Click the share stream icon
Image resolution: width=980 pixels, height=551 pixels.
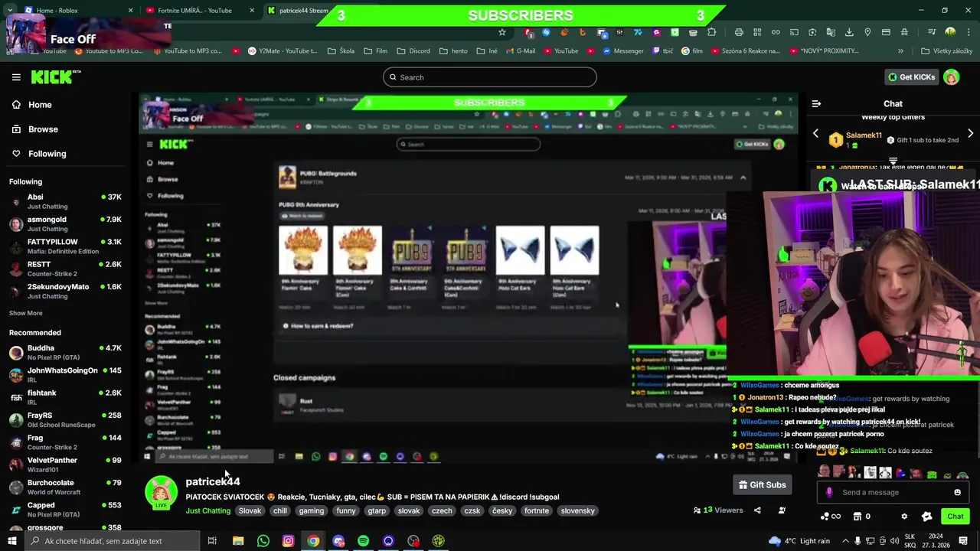click(757, 510)
